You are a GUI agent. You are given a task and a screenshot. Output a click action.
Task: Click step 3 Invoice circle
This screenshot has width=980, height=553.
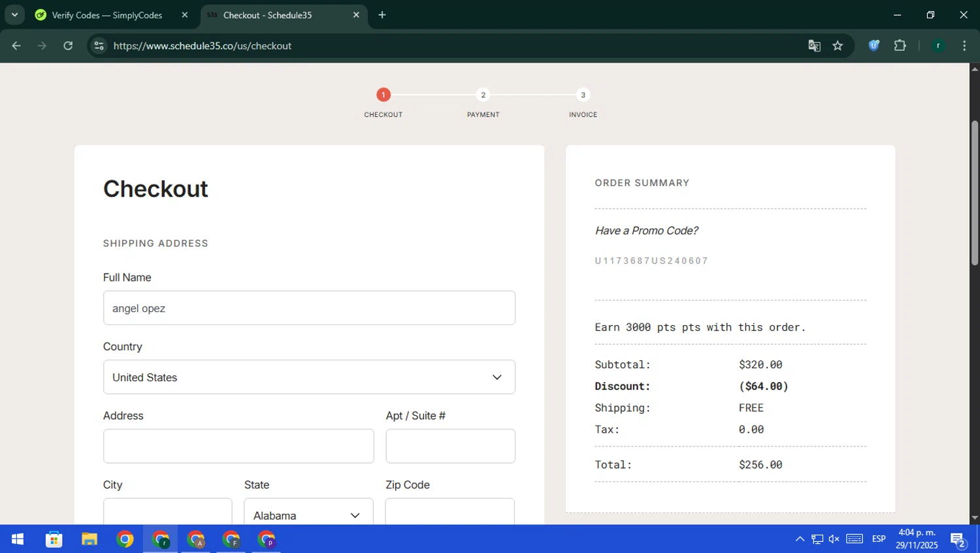[583, 95]
